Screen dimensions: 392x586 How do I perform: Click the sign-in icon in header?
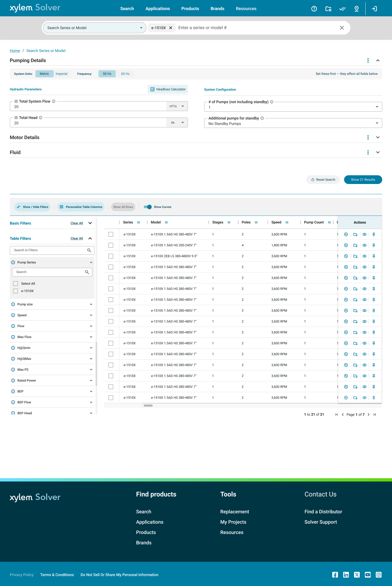coord(375,9)
